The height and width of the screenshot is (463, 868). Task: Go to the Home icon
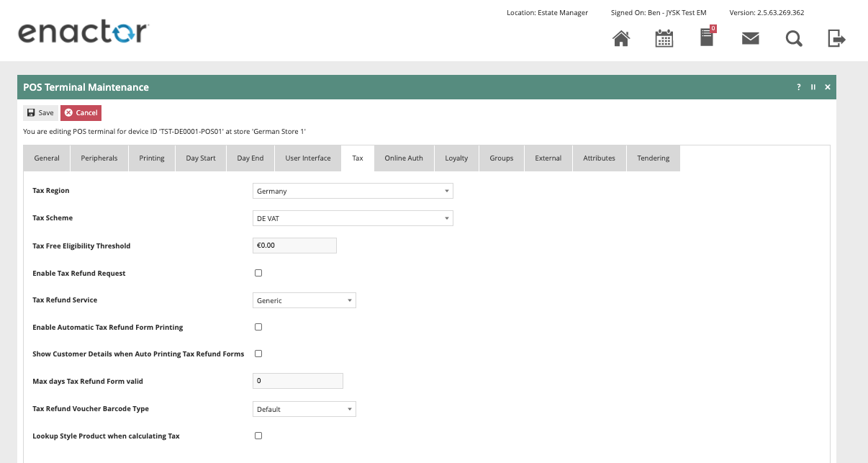620,39
